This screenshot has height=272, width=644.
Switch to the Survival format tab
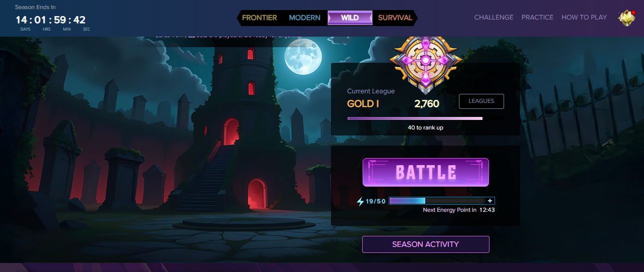(395, 18)
